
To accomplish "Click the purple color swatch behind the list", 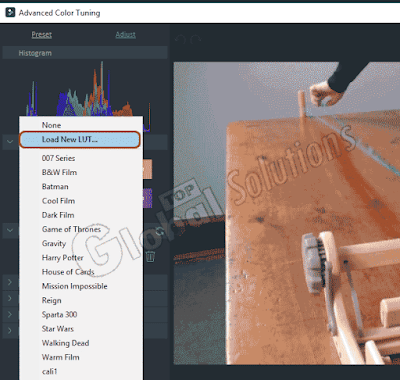I will (147, 198).
